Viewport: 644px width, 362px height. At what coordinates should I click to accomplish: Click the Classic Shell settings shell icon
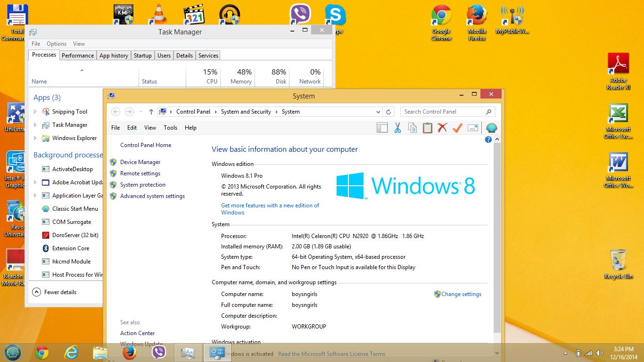[491, 128]
